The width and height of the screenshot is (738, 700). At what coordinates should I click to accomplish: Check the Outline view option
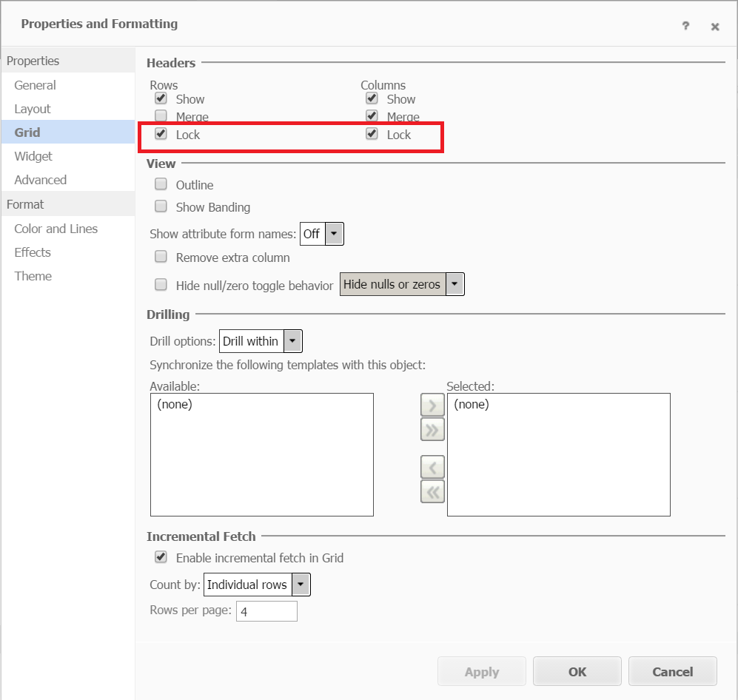[x=161, y=184]
